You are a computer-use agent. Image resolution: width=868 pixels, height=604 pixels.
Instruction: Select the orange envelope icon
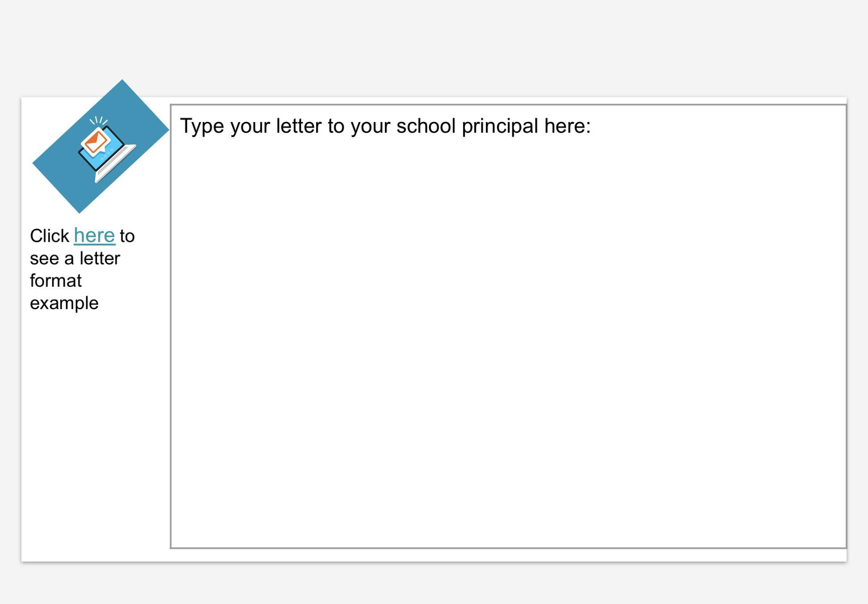[96, 142]
